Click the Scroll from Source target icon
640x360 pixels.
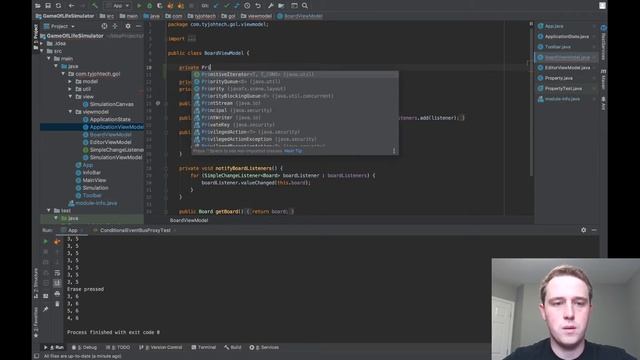104,26
